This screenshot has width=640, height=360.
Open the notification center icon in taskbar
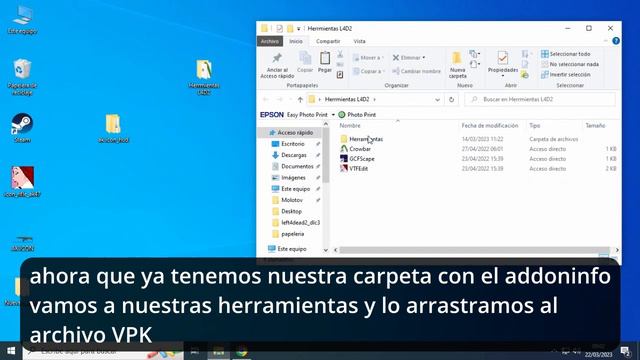point(625,351)
